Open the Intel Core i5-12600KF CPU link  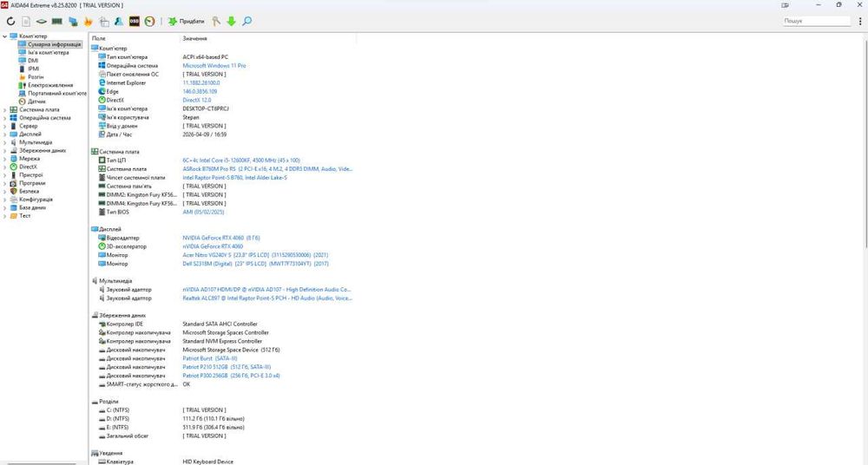(x=241, y=160)
